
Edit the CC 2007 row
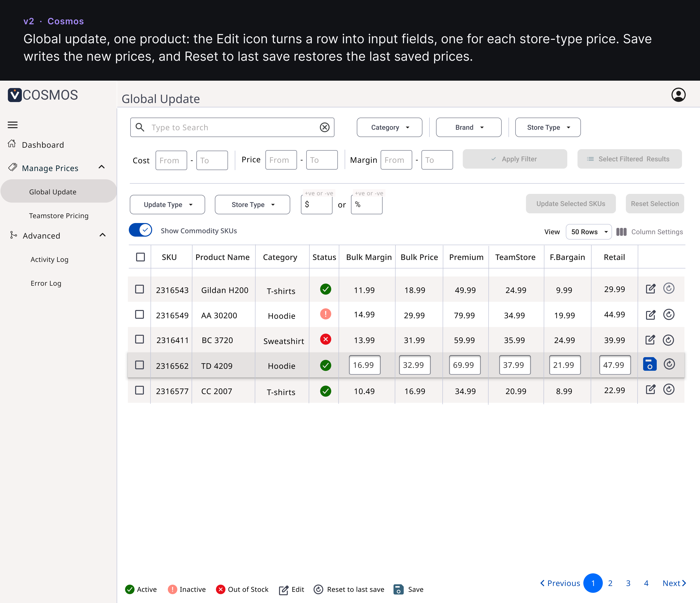(x=650, y=390)
